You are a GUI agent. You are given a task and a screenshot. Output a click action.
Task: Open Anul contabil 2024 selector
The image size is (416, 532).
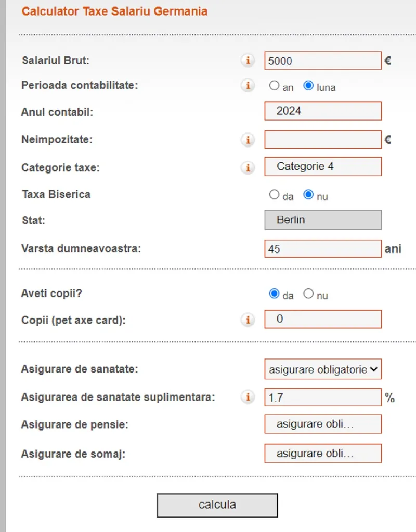pos(323,111)
